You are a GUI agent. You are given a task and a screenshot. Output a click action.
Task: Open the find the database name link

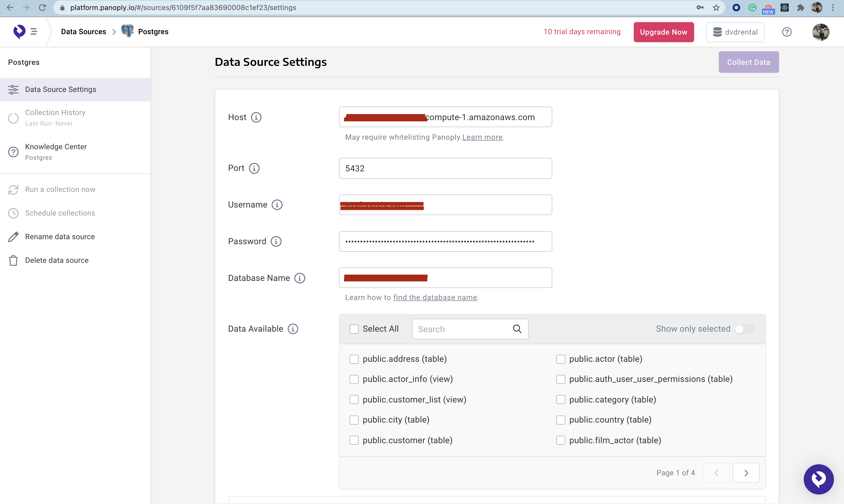(435, 297)
